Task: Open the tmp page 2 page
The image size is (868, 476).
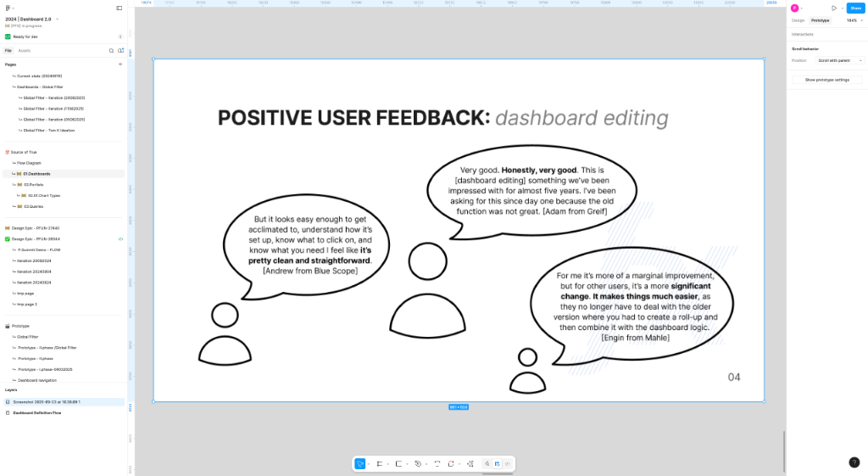Action: click(27, 305)
